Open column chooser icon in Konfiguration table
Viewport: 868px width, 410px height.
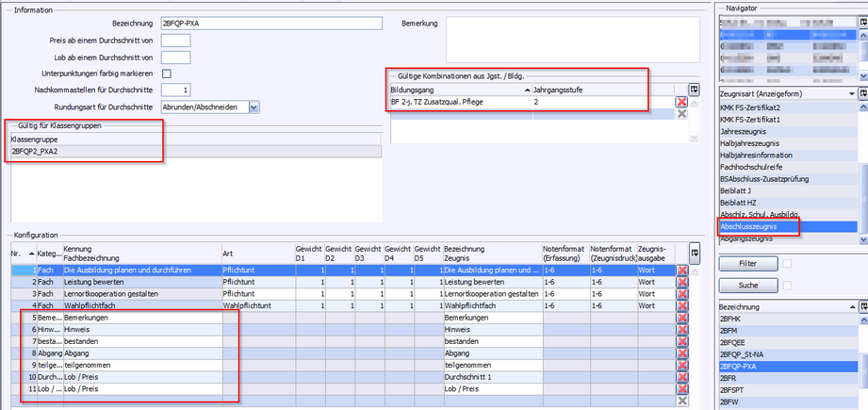pyautogui.click(x=694, y=252)
